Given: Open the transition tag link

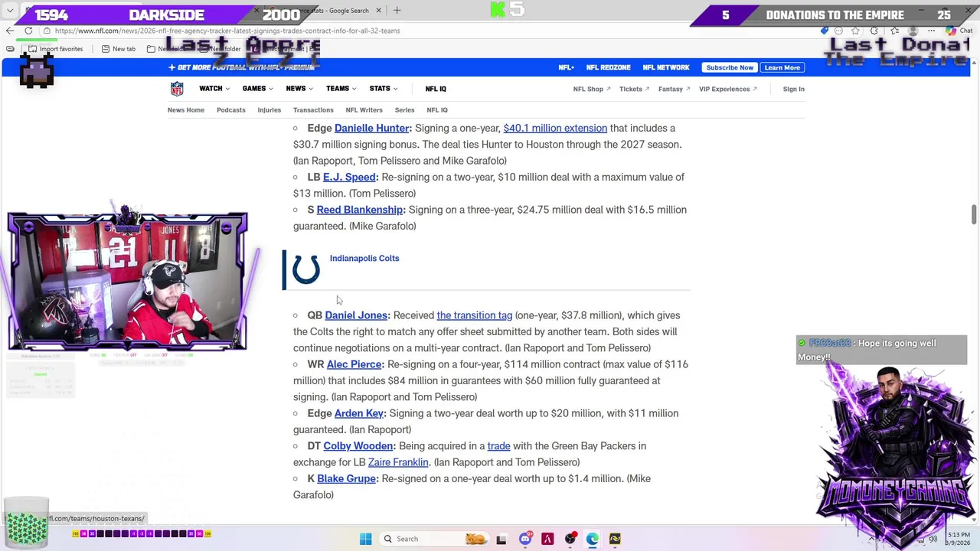Looking at the screenshot, I should coord(474,315).
